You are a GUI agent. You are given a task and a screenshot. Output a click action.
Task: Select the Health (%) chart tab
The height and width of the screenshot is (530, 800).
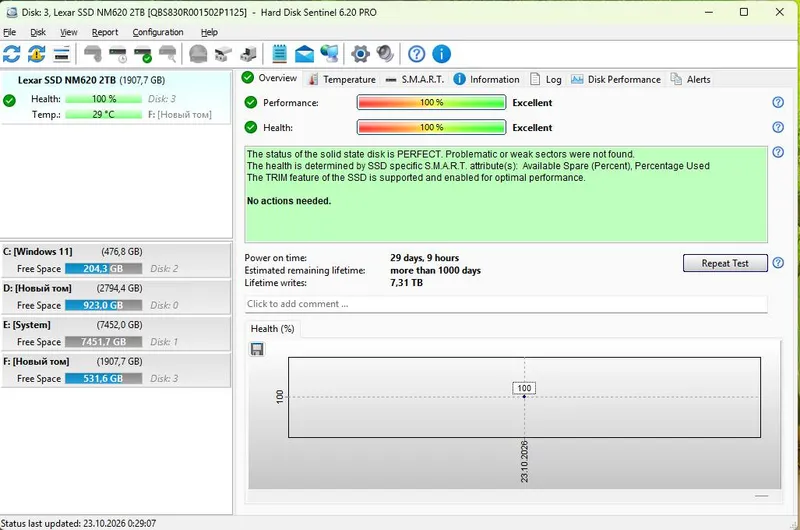click(x=272, y=329)
